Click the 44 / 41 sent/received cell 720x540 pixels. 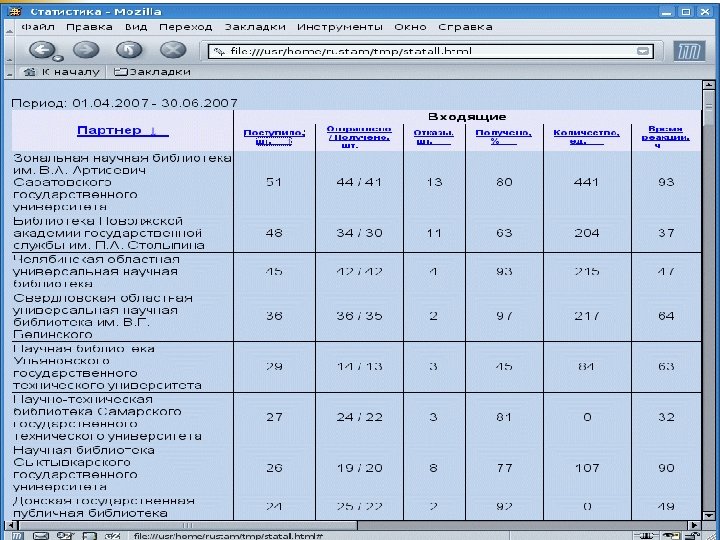pyautogui.click(x=359, y=182)
